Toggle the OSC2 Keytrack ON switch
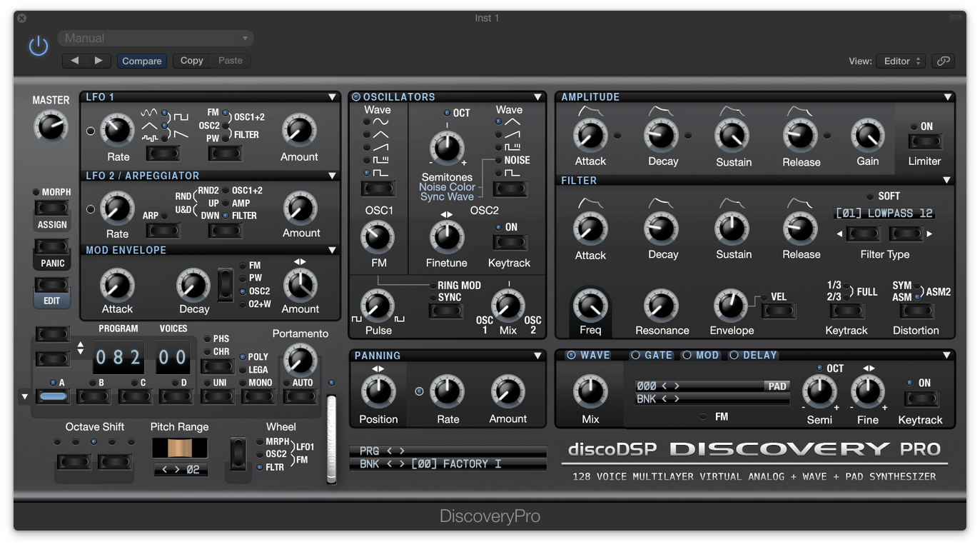 click(x=510, y=242)
